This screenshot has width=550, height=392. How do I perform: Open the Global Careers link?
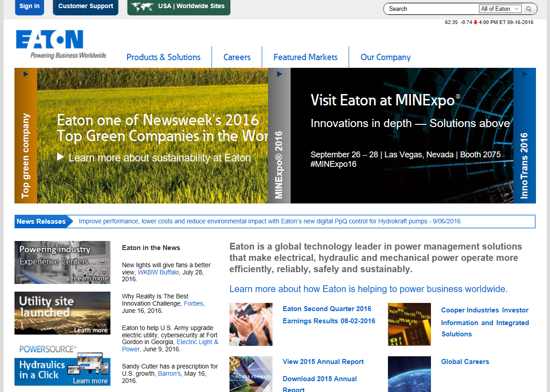465,362
